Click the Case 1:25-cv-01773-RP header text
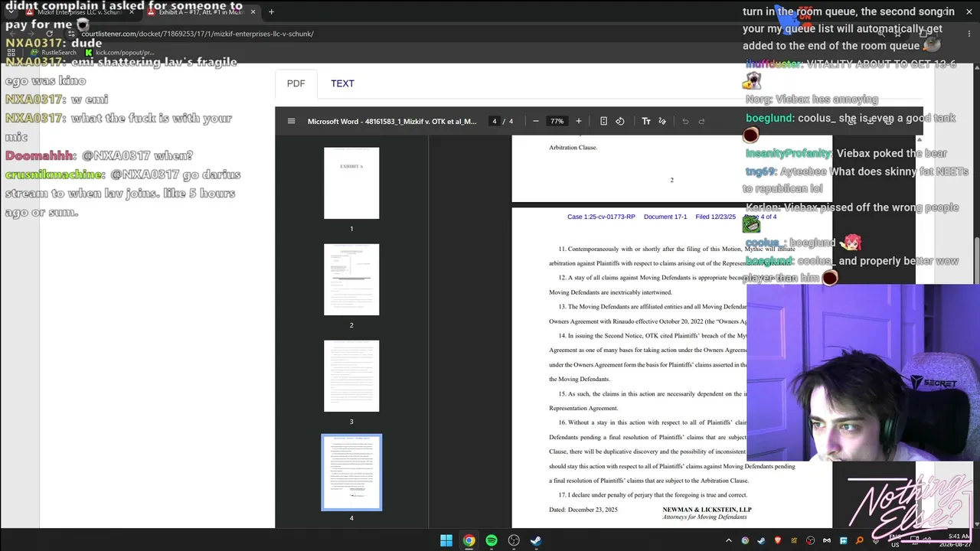The height and width of the screenshot is (551, 980). [601, 217]
